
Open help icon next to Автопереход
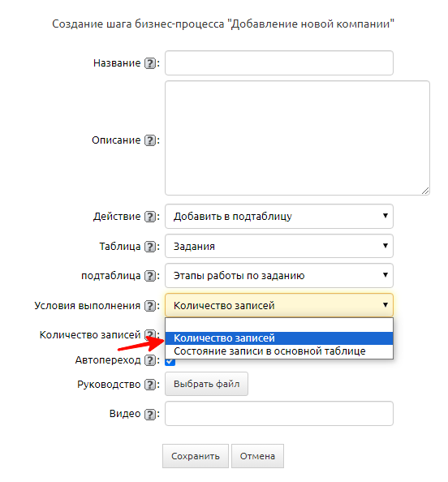(150, 360)
